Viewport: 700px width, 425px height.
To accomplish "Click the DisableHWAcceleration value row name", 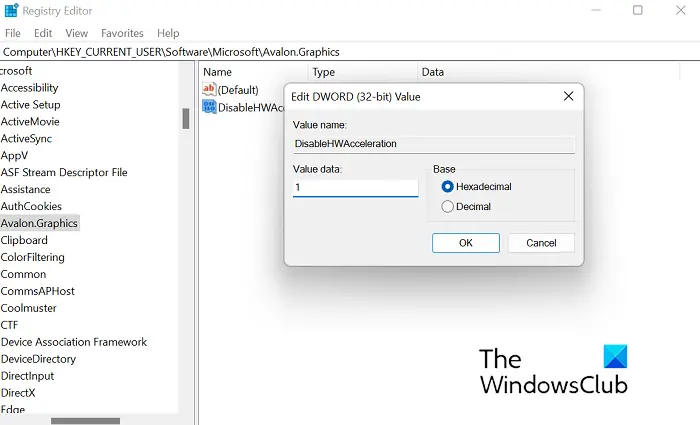I will pyautogui.click(x=251, y=107).
